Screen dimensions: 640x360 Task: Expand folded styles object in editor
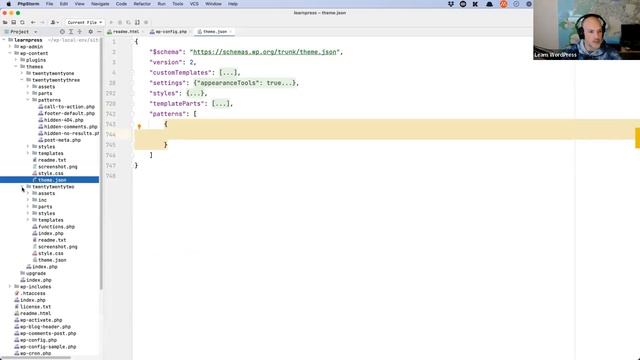(195, 93)
